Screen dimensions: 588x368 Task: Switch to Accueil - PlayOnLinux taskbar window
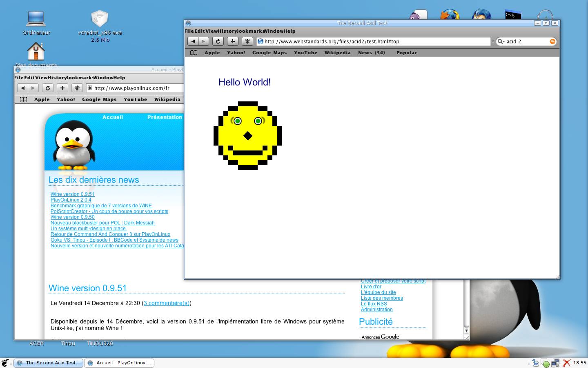coord(119,363)
